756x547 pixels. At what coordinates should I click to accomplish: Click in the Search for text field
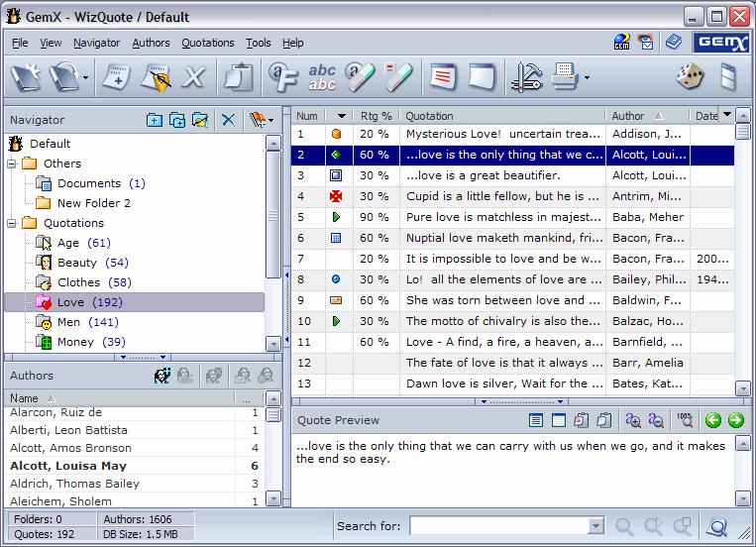pyautogui.click(x=499, y=526)
